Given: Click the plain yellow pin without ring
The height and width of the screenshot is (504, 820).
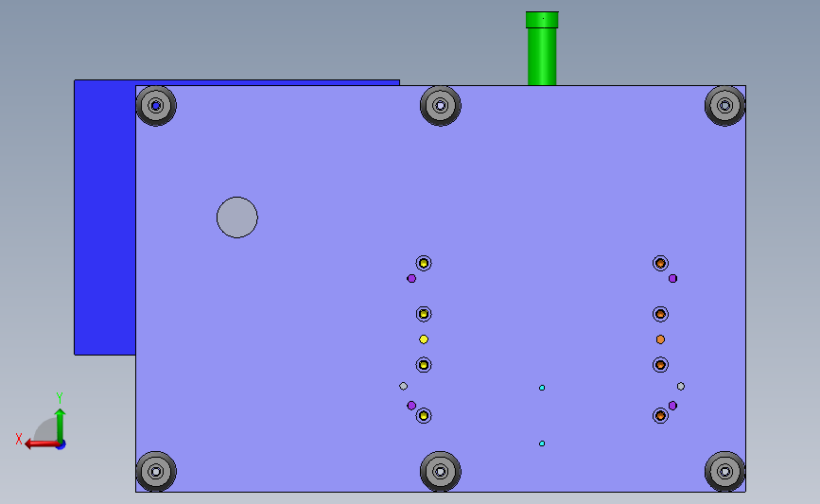Looking at the screenshot, I should [424, 339].
